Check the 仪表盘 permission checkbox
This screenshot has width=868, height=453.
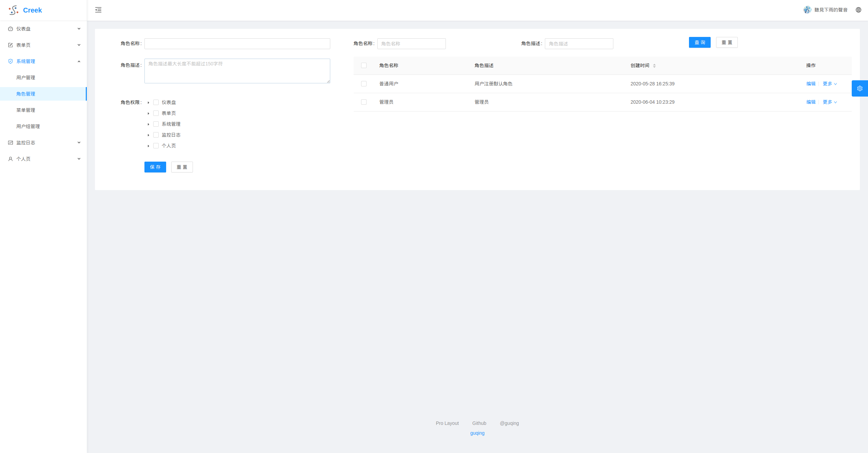[156, 102]
